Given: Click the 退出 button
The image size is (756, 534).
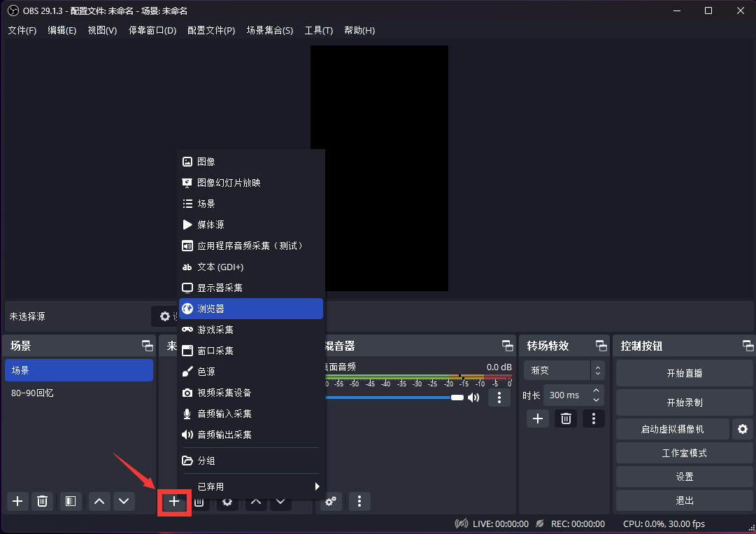Looking at the screenshot, I should pos(684,500).
